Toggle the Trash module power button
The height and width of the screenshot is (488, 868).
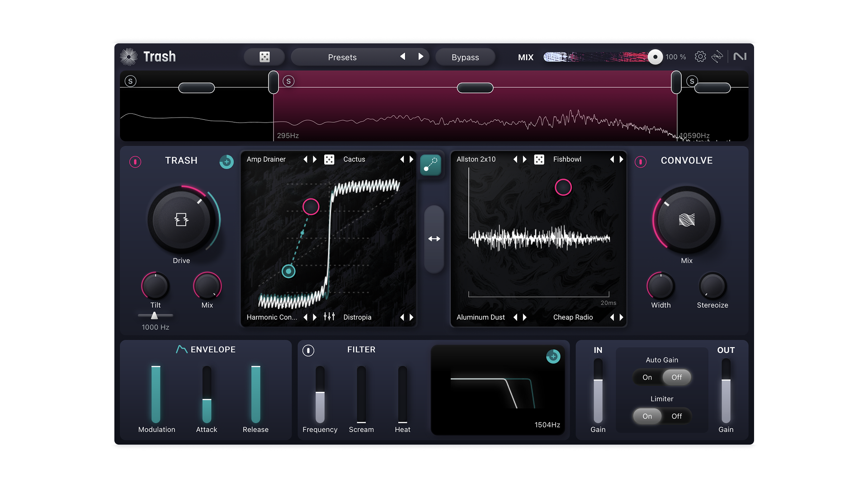[x=135, y=162]
